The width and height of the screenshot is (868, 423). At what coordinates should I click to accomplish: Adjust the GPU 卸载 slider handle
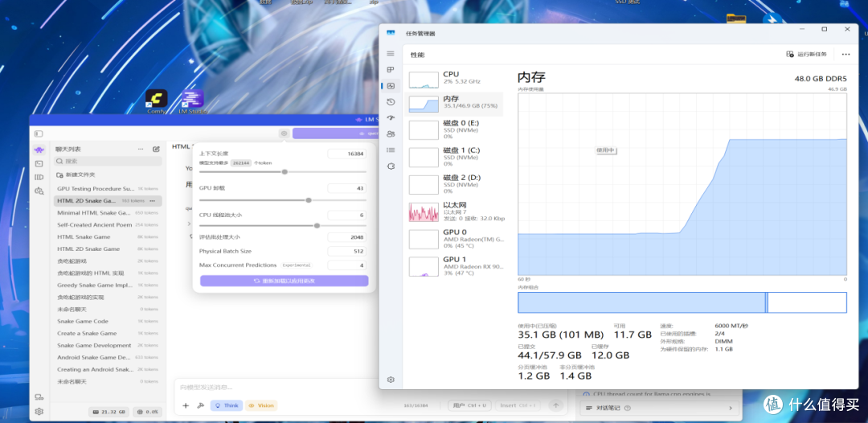[309, 200]
